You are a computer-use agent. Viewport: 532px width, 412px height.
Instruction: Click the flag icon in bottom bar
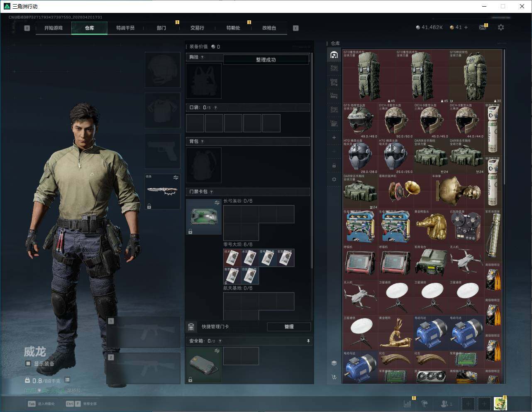[425, 403]
